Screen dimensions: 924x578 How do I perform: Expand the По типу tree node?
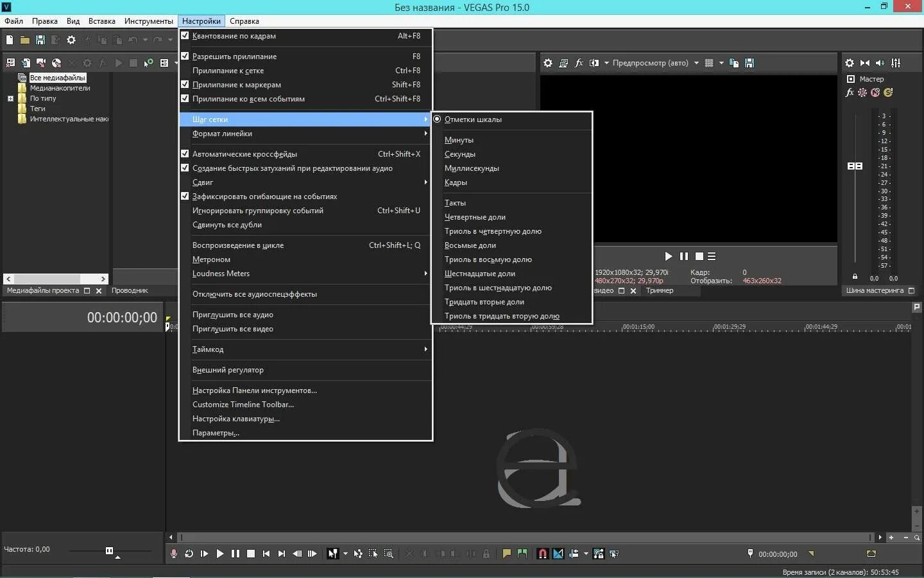point(10,99)
